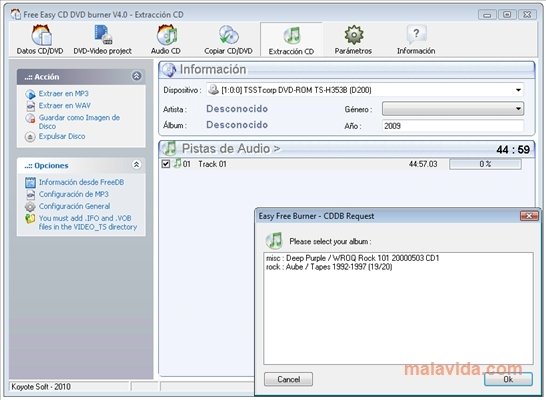Select the Deep Purple album entry
Screen dimensions: 546x400
point(352,258)
